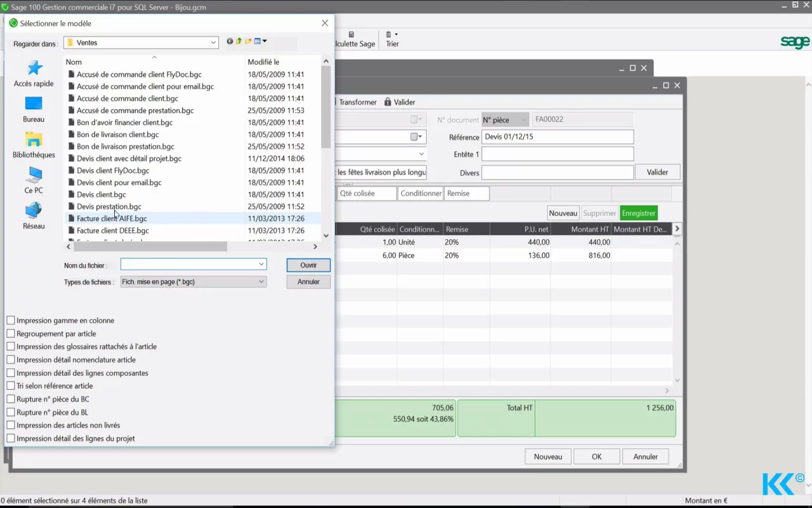
Task: Create a new folder in Ventes
Action: pos(248,41)
